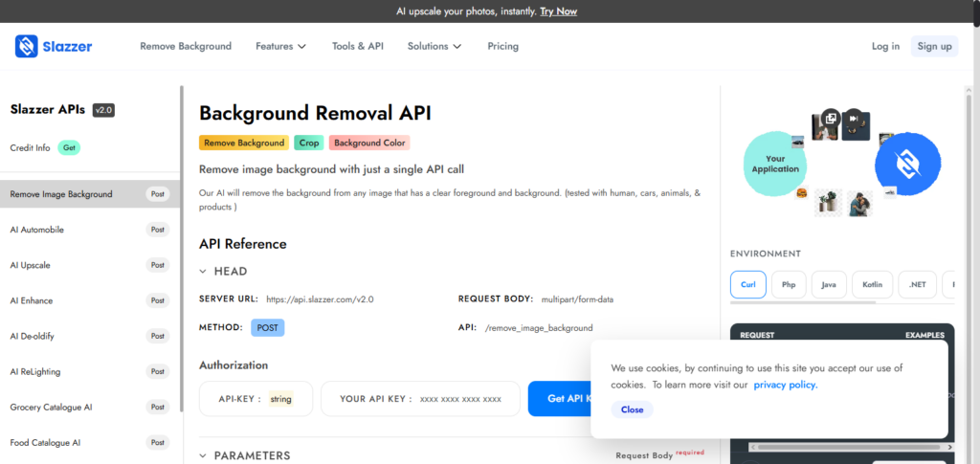Click the pink Background Color tag
980x464 pixels.
tap(369, 143)
